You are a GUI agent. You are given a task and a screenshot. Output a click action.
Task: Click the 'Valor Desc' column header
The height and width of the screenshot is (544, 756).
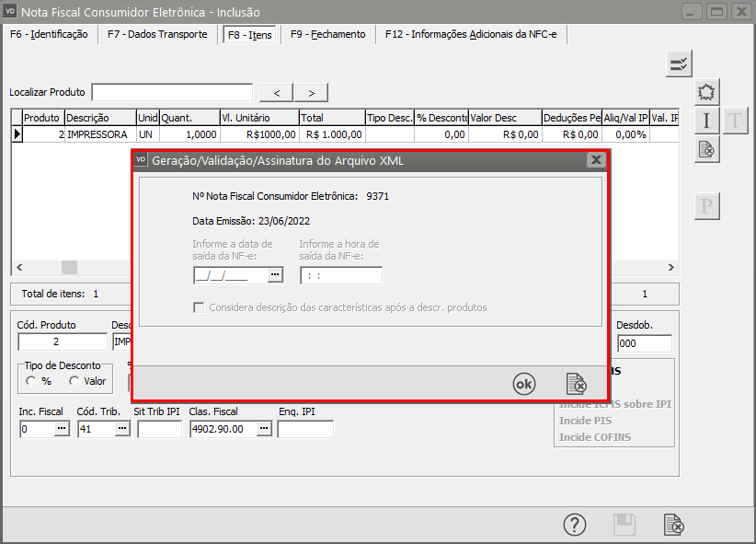pos(505,118)
